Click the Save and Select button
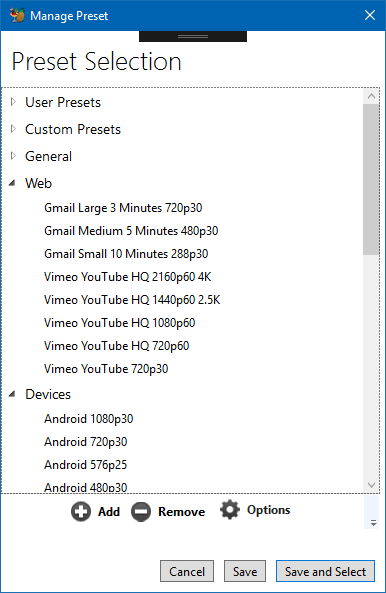The width and height of the screenshot is (386, 593). coord(326,571)
